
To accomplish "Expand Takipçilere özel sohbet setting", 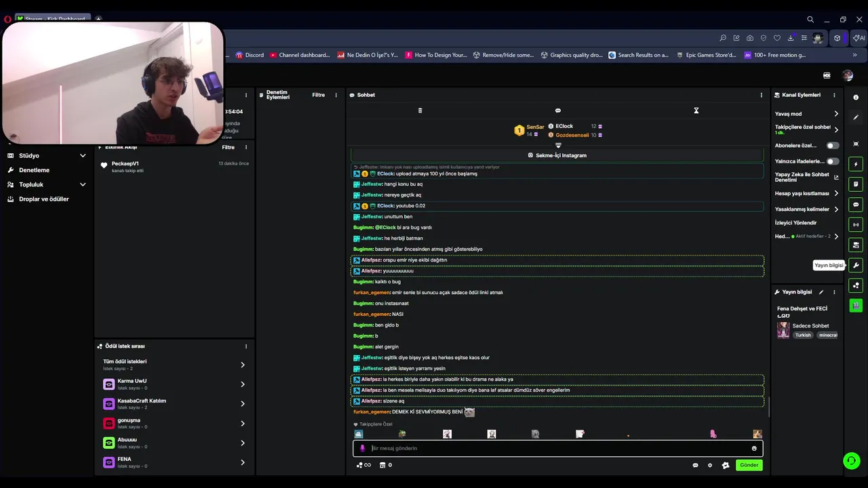I will point(807,129).
